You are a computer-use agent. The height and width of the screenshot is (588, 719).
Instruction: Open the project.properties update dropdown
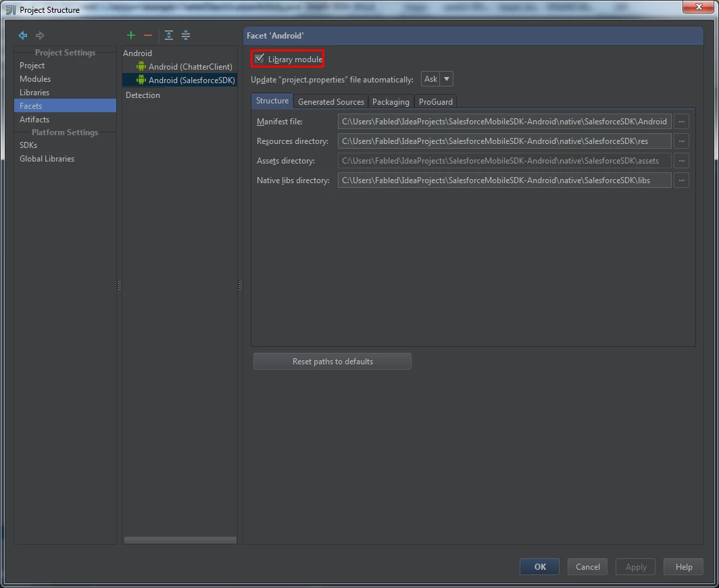tap(437, 79)
